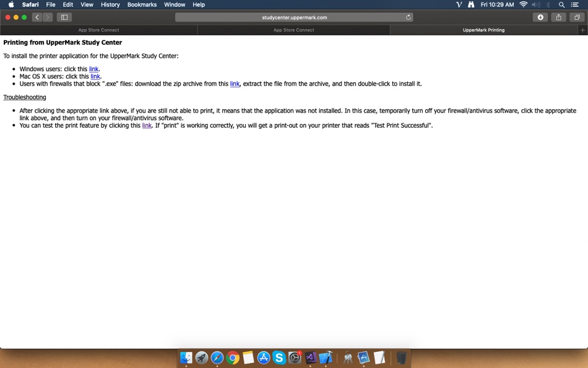Screen dimensions: 588x368
Task: Go back to the previous page
Action: [x=37, y=17]
